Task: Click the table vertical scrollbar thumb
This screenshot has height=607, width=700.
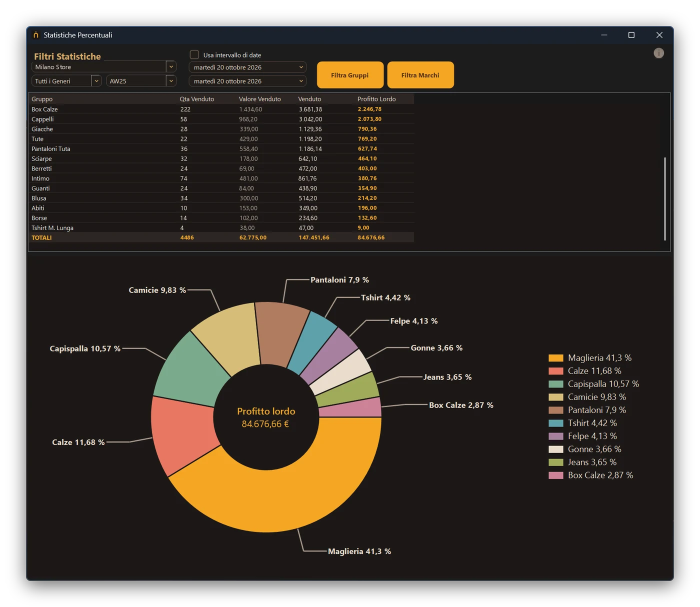Action: point(664,198)
